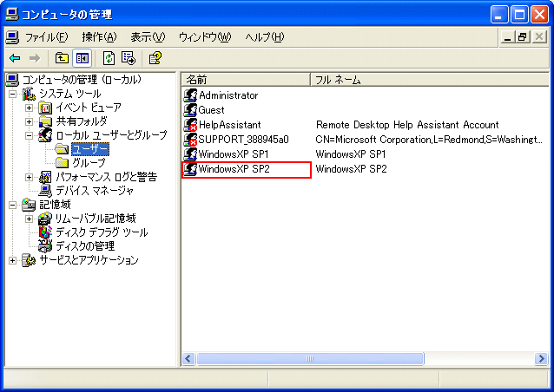The image size is (554, 392).
Task: Select the ユーザー folder in the tree
Action: 90,149
